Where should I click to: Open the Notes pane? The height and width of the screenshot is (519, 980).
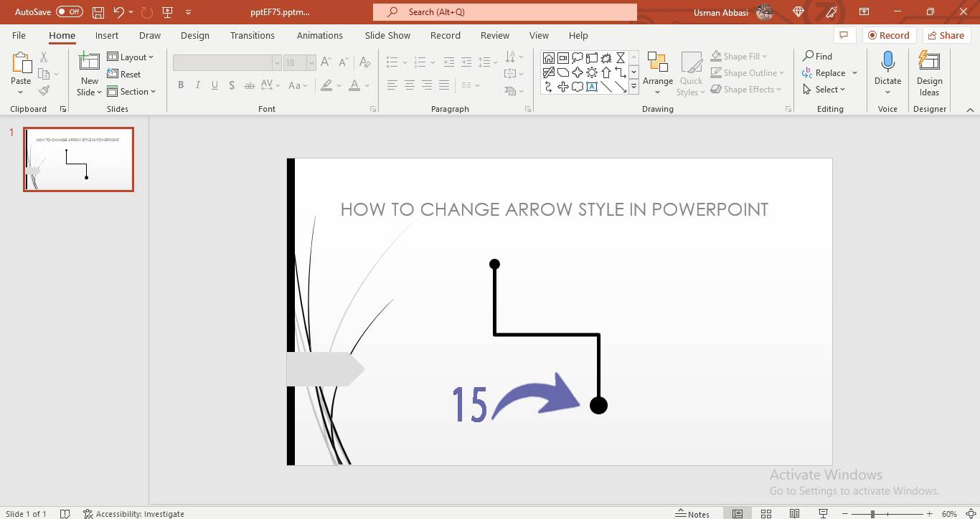692,513
